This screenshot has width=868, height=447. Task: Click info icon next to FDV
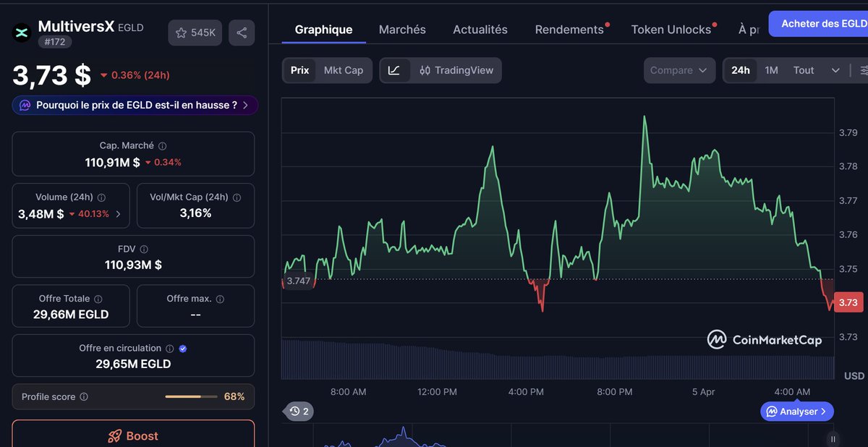click(x=144, y=249)
